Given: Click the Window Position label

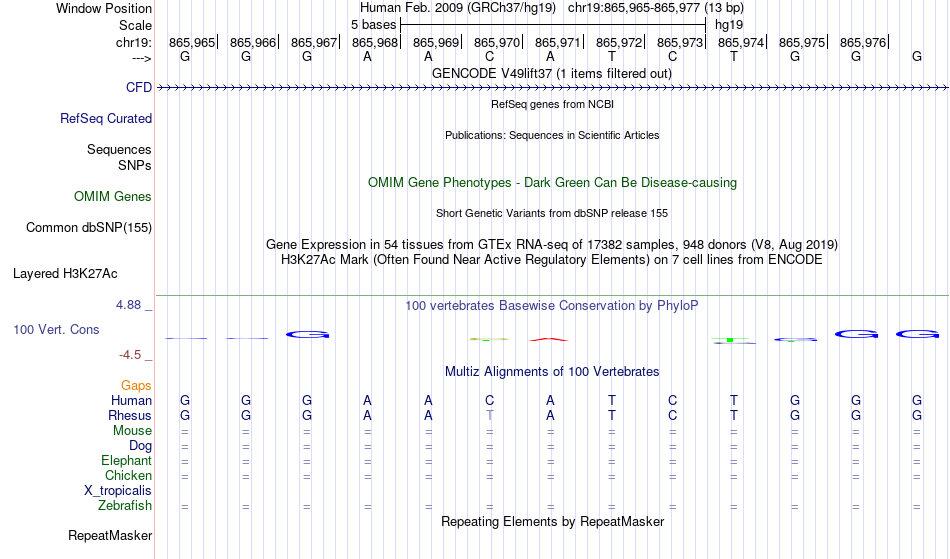Looking at the screenshot, I should coord(104,8).
